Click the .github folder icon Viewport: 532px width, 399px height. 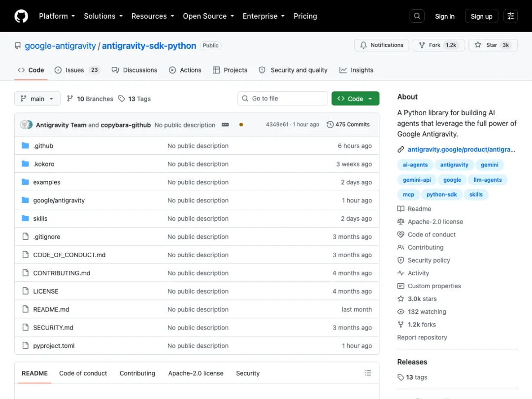point(25,145)
